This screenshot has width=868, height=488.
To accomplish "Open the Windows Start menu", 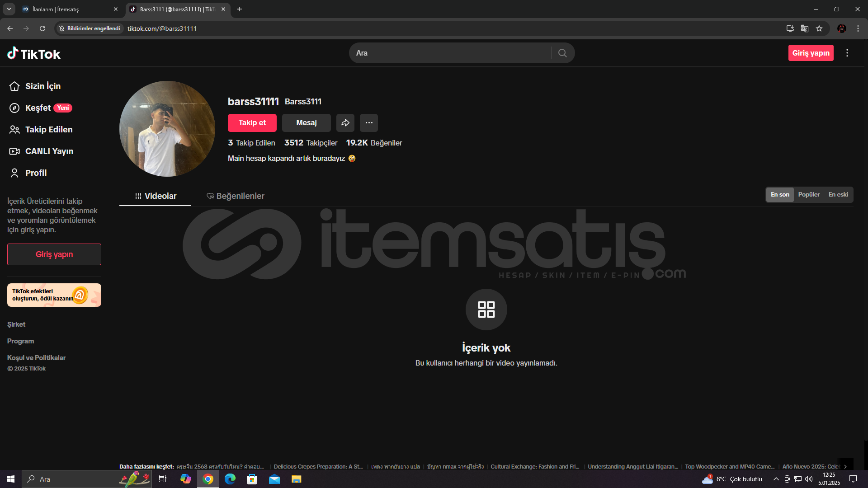I will [11, 479].
